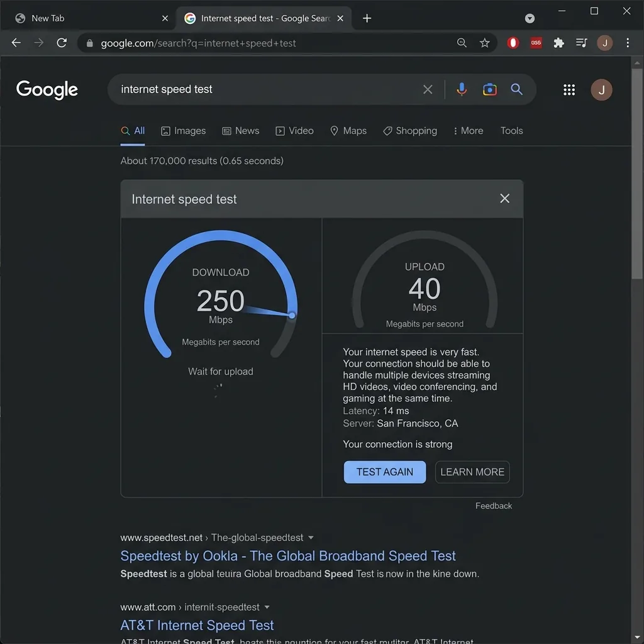Submit search with the blue magnifier icon

(517, 89)
